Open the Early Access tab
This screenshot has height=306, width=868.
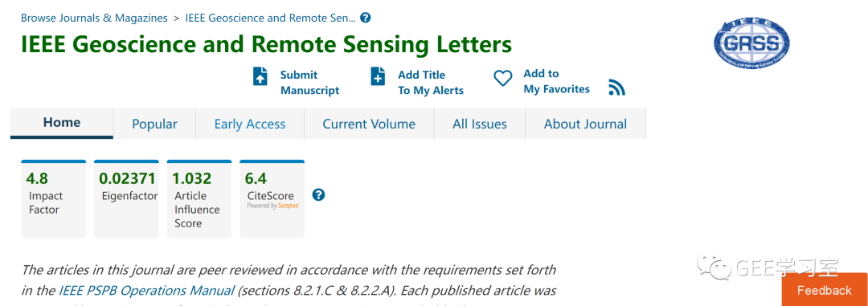coord(250,124)
